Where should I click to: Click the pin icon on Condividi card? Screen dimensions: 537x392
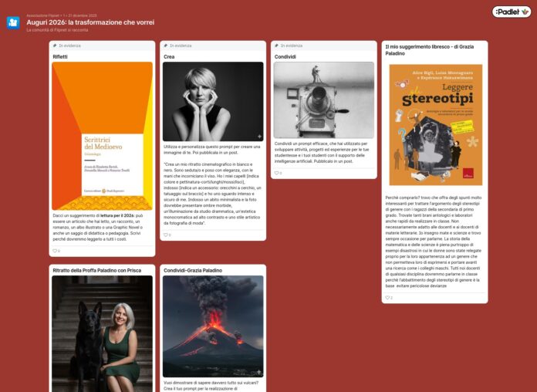point(276,46)
